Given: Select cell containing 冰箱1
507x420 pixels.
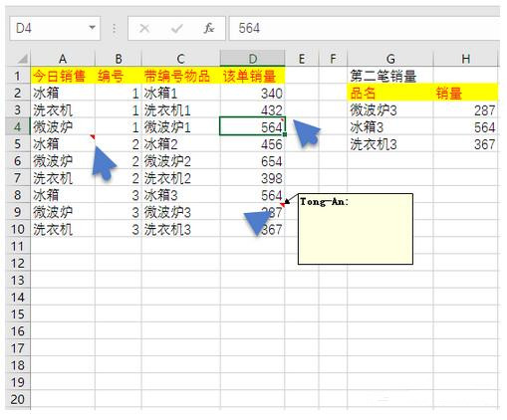Looking at the screenshot, I should pos(180,93).
